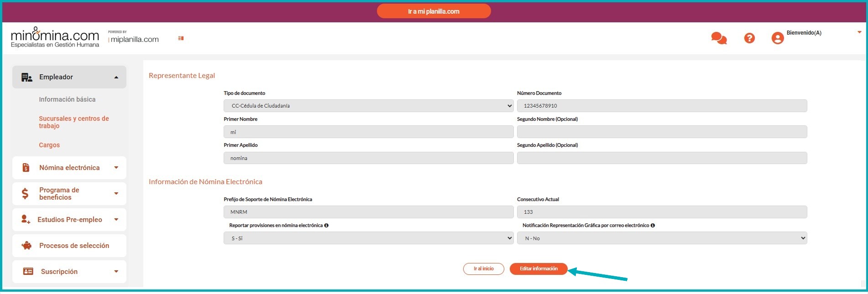The width and height of the screenshot is (868, 294).
Task: Open Reportar provisiones en nómina dropdown
Action: (x=368, y=238)
